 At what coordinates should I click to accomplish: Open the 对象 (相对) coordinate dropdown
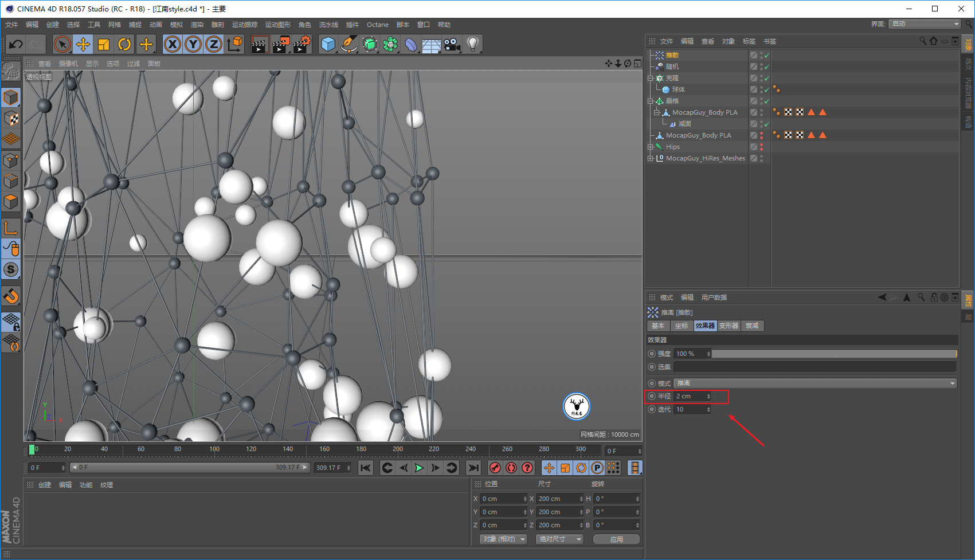click(503, 539)
